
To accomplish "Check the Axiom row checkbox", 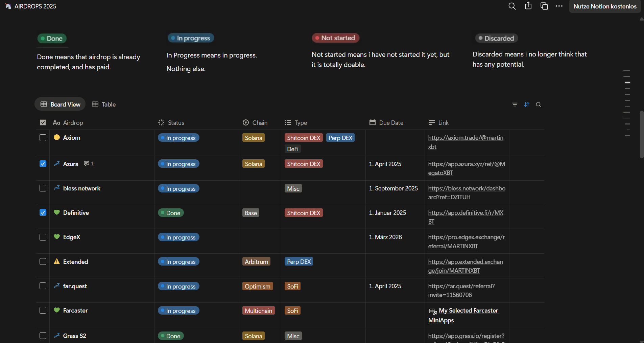I will tap(43, 138).
